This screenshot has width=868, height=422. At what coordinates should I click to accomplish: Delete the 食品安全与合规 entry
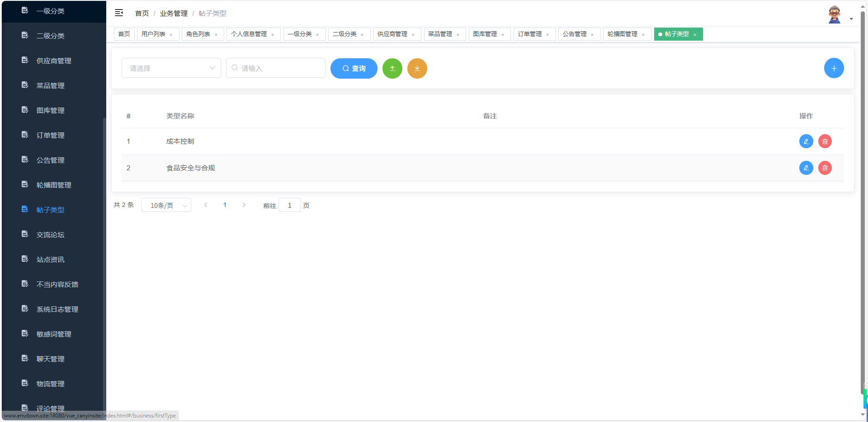coord(825,168)
